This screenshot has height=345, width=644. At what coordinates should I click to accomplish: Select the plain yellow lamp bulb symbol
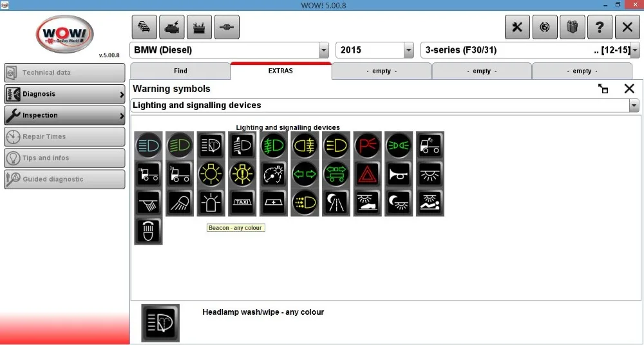click(x=211, y=174)
